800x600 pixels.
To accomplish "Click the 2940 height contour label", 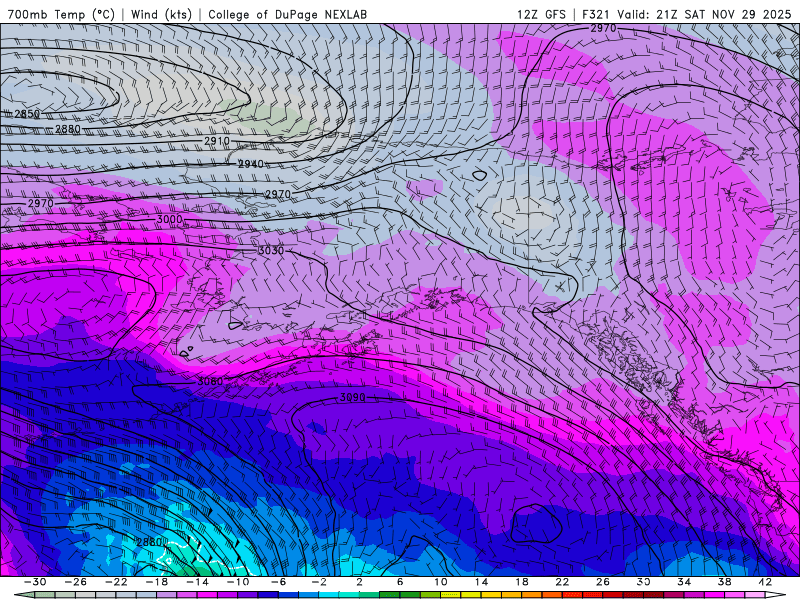I will coord(251,164).
